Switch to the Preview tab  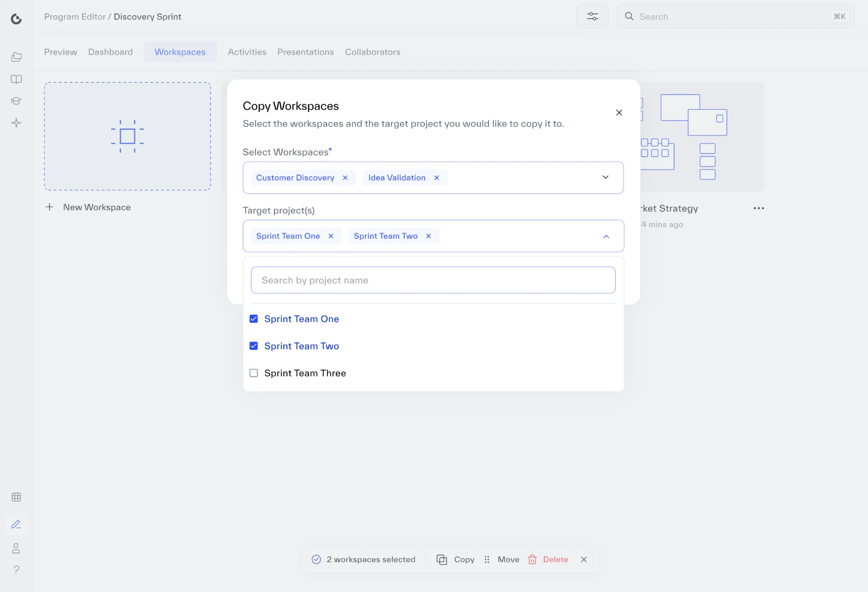coord(60,52)
